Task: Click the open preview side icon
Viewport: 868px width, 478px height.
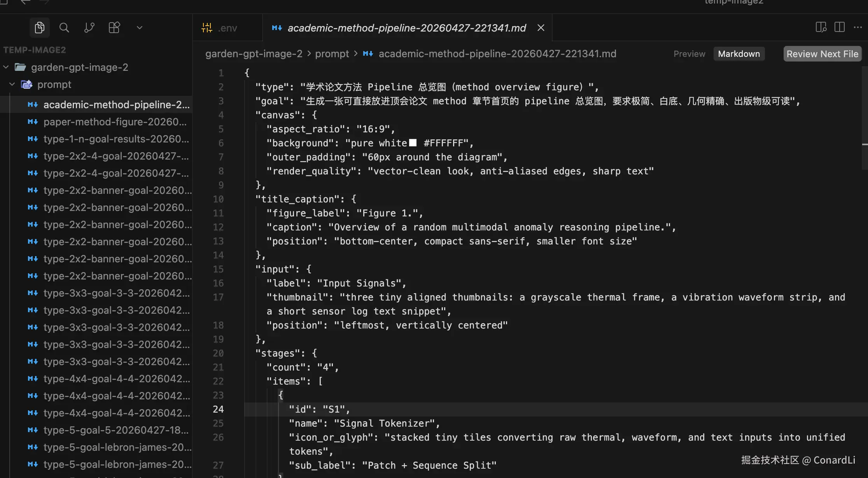Action: pyautogui.click(x=821, y=27)
